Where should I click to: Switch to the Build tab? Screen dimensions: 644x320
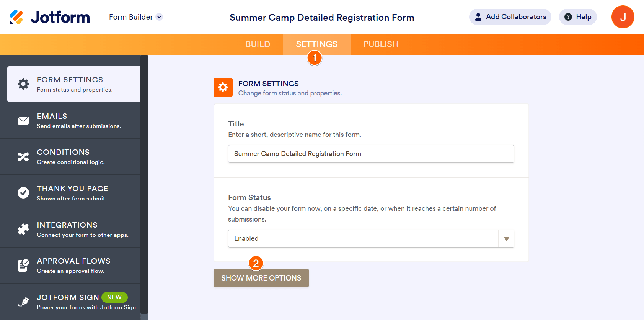pyautogui.click(x=258, y=44)
